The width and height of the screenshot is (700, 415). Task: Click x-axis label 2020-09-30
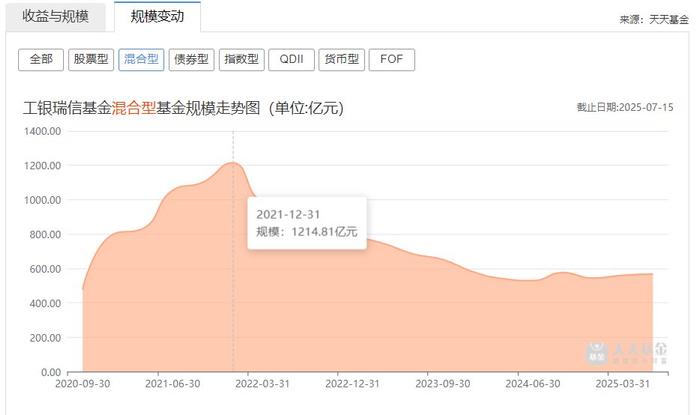pyautogui.click(x=83, y=384)
